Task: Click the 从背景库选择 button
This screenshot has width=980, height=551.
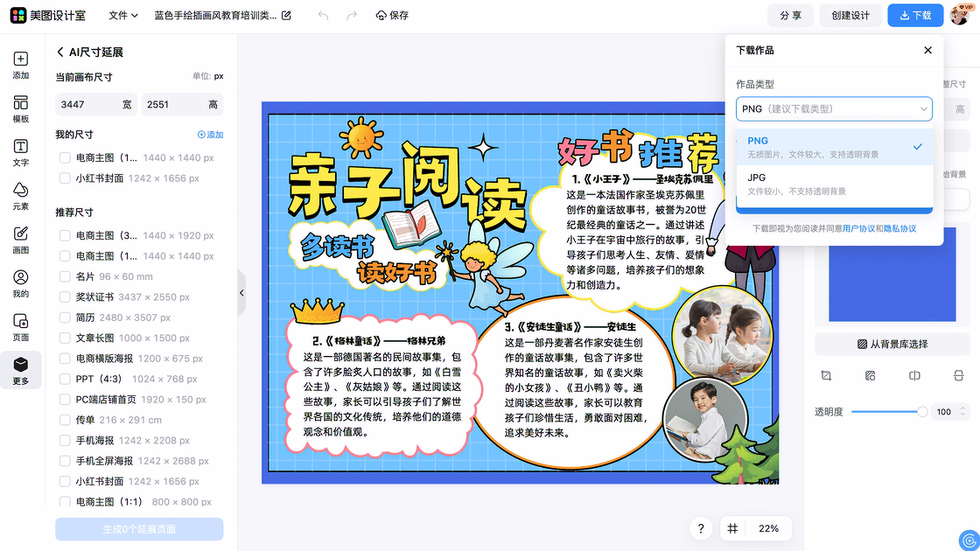Action: pyautogui.click(x=892, y=344)
